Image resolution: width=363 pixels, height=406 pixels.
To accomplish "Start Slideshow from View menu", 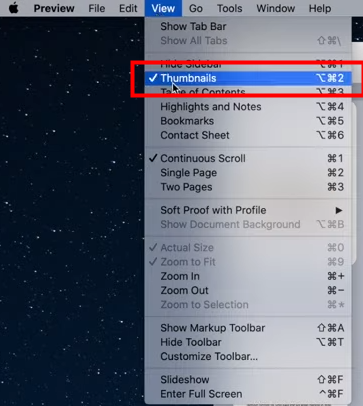I will [248, 380].
